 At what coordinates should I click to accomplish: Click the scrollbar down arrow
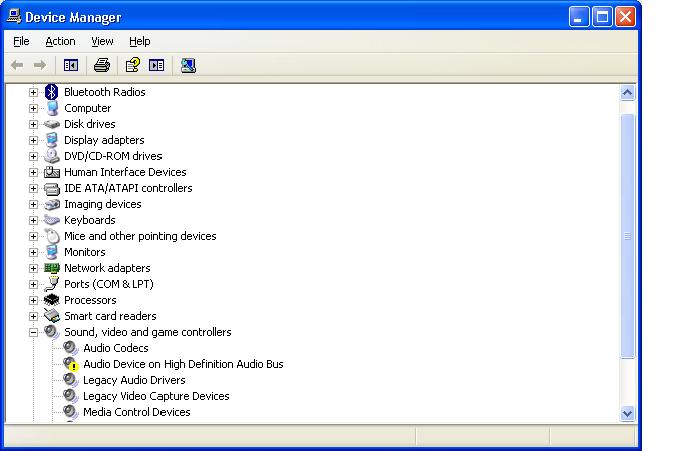coord(627,413)
